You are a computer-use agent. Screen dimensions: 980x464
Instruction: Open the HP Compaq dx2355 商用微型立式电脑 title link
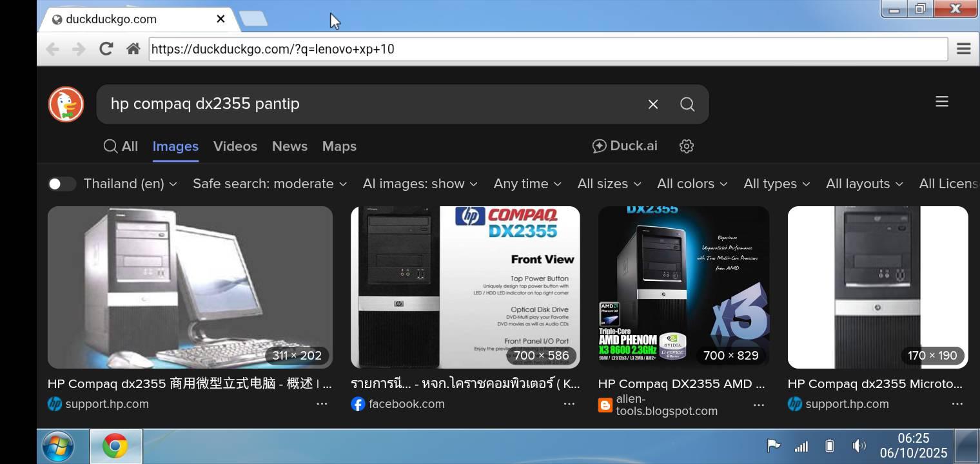coord(190,384)
